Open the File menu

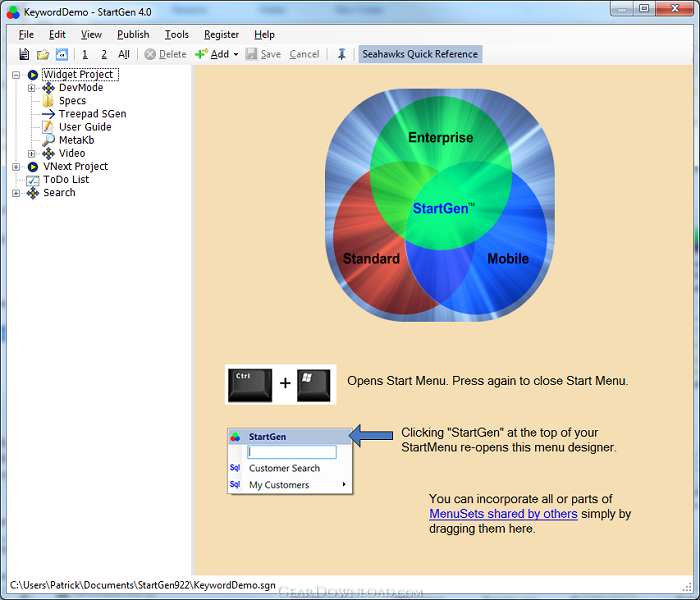[26, 34]
